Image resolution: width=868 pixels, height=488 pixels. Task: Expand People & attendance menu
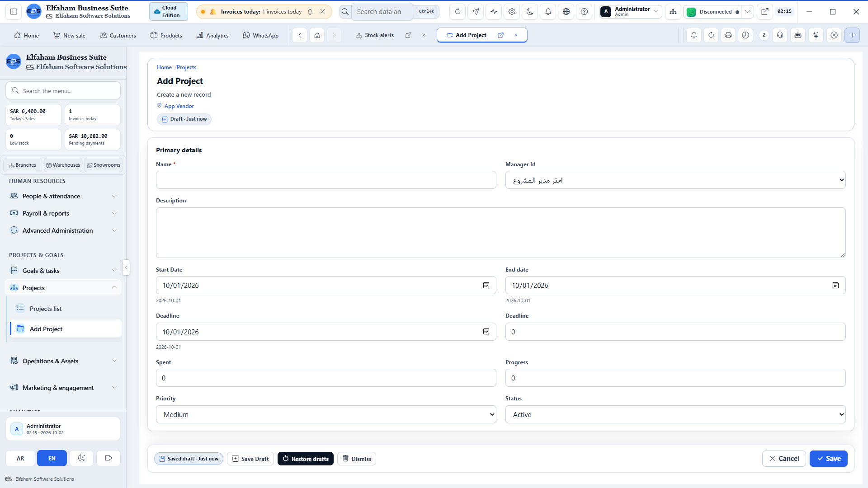coord(63,196)
